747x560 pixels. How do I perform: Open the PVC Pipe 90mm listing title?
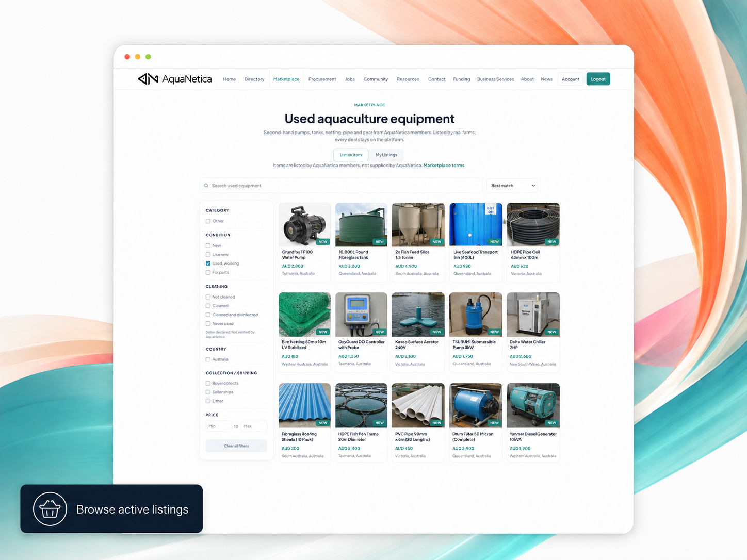413,437
